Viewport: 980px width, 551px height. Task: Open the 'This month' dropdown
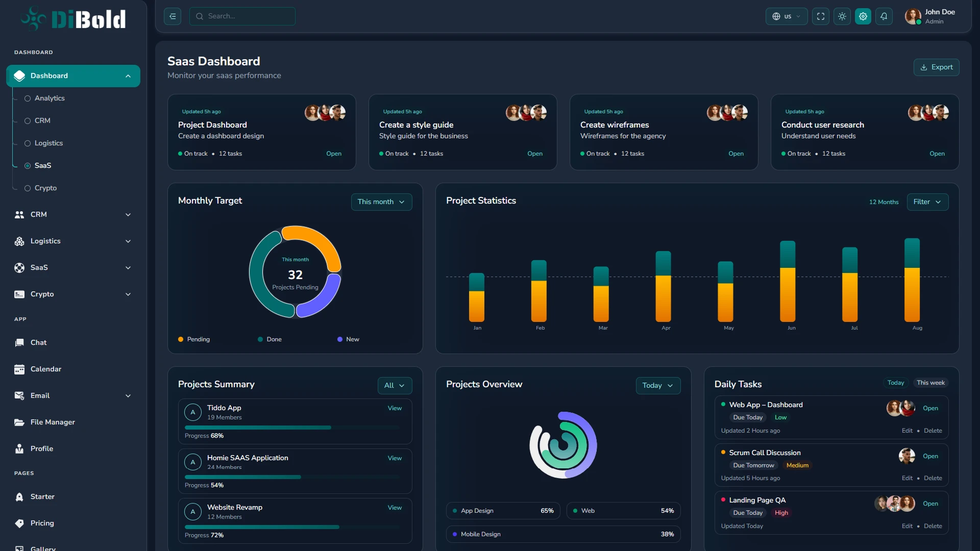pos(381,202)
